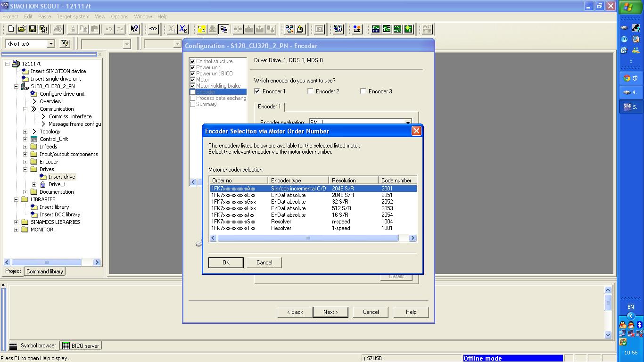Expand the Topology tree node

pos(25,132)
